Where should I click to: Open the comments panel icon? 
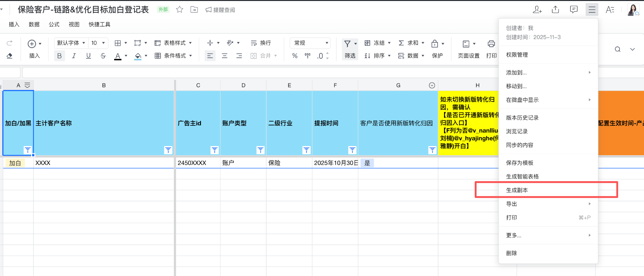574,10
